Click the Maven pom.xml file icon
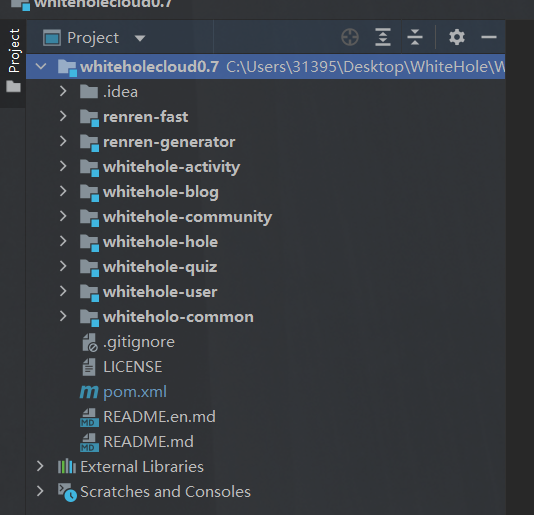The height and width of the screenshot is (515, 534). point(89,392)
